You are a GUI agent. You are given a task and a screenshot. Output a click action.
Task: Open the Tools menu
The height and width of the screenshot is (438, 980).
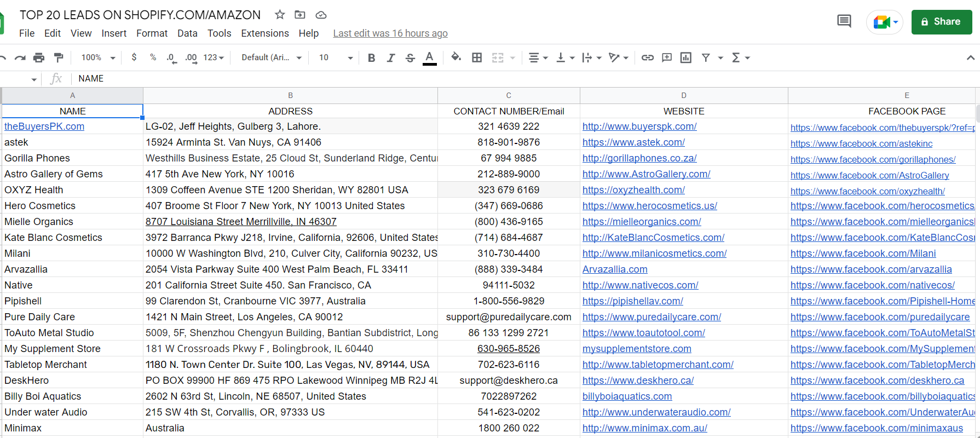pos(220,33)
